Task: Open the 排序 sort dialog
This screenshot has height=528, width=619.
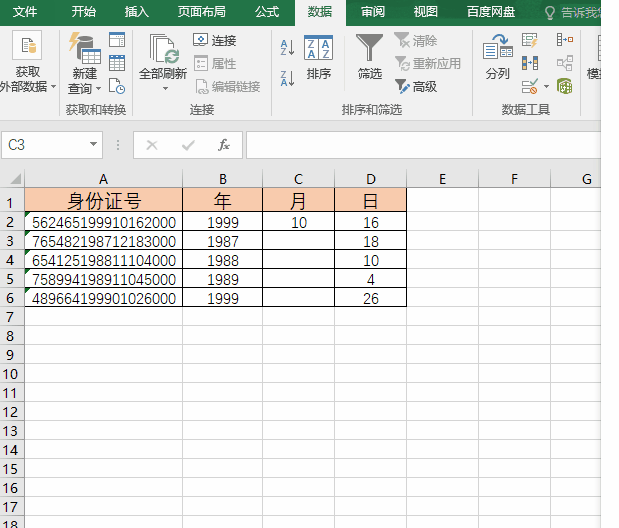Action: (x=319, y=57)
